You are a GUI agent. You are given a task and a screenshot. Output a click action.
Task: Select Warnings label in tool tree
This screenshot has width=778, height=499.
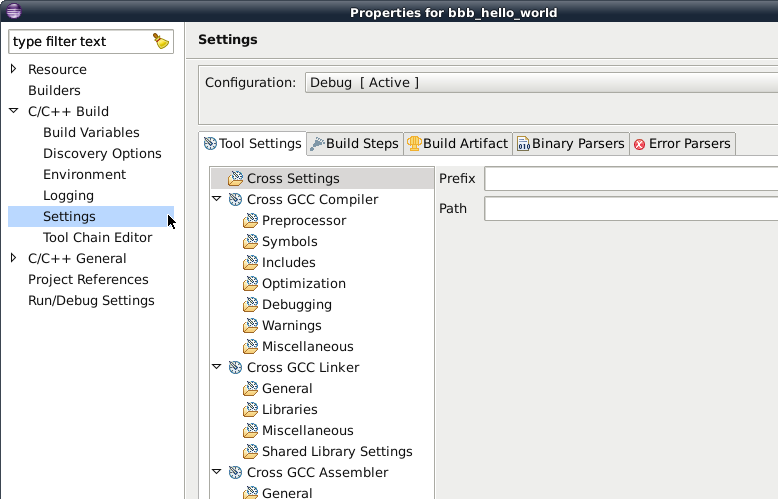click(x=292, y=325)
